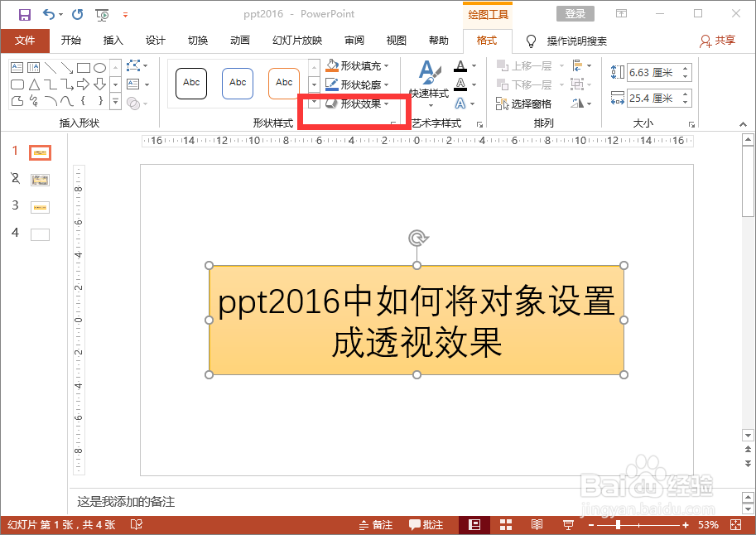Viewport: 756px width, 535px height.
Task: Open the rotate objects dropdown
Action: pos(581,104)
